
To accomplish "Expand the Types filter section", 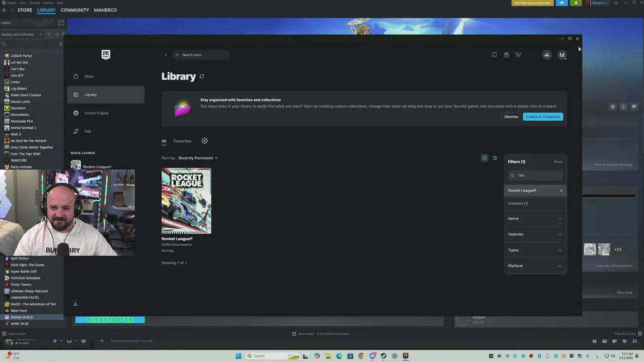I will (535, 250).
